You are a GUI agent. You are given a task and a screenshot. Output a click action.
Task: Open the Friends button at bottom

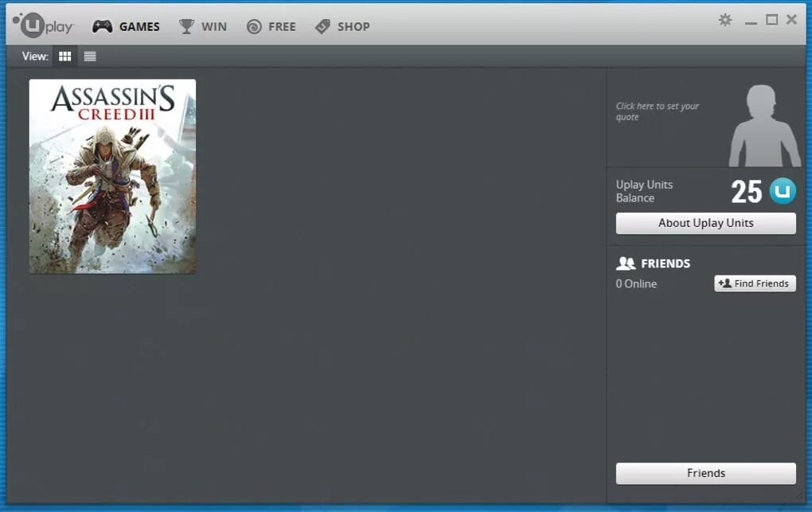(x=706, y=473)
